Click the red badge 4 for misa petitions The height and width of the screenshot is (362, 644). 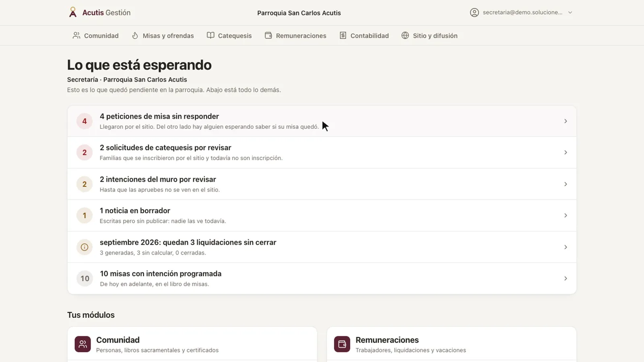pyautogui.click(x=85, y=121)
